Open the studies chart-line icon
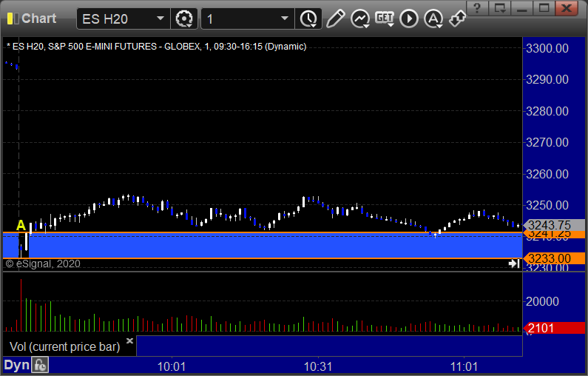The width and height of the screenshot is (588, 376). tap(360, 19)
